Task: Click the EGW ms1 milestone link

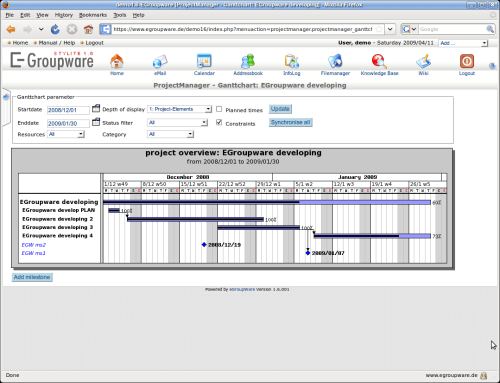Action: [33, 253]
